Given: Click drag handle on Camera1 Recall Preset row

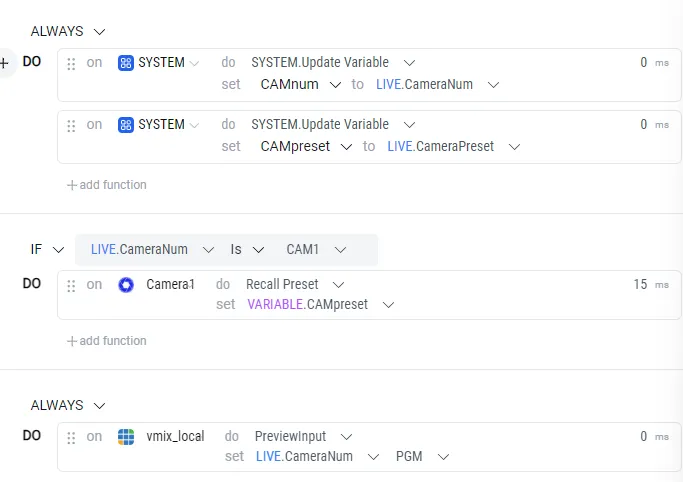Looking at the screenshot, I should tap(71, 286).
